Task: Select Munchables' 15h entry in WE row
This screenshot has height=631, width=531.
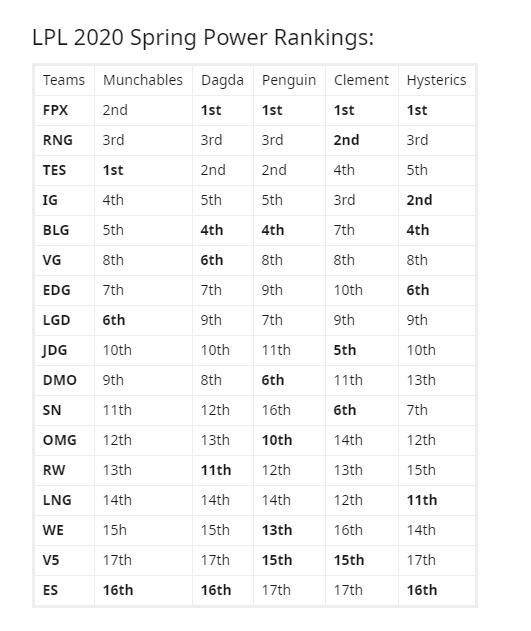Action: 115,530
